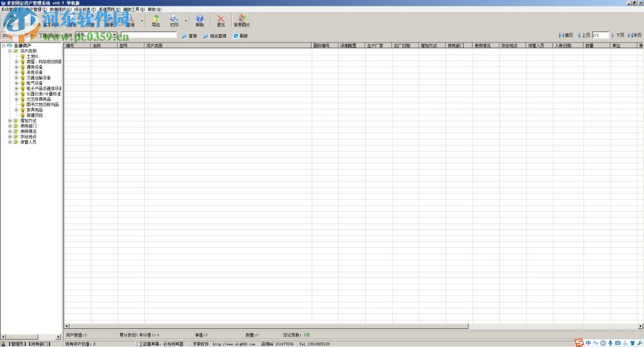This screenshot has height=347, width=644.
Task: Click the 生产厂家 column header
Action: [379, 46]
